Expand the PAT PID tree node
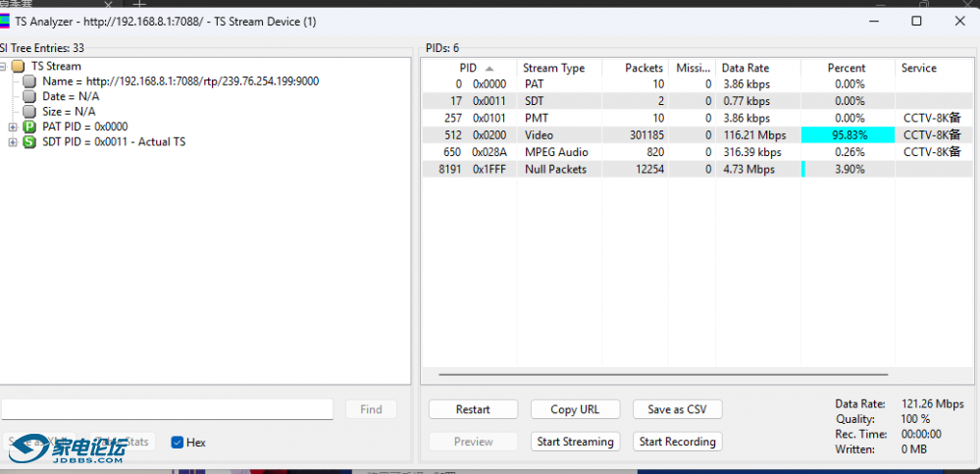The width and height of the screenshot is (980, 474). pyautogui.click(x=13, y=127)
